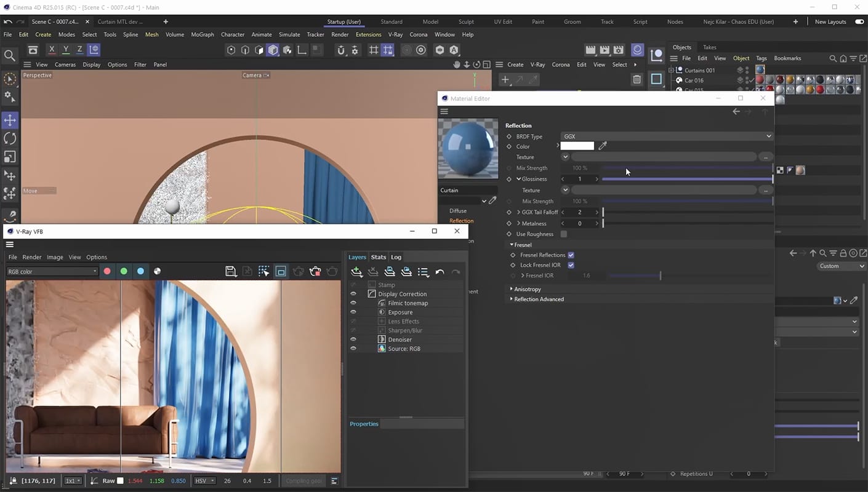Viewport: 868px width, 492px height.
Task: Click the trash delete icon in material manager
Action: [637, 79]
